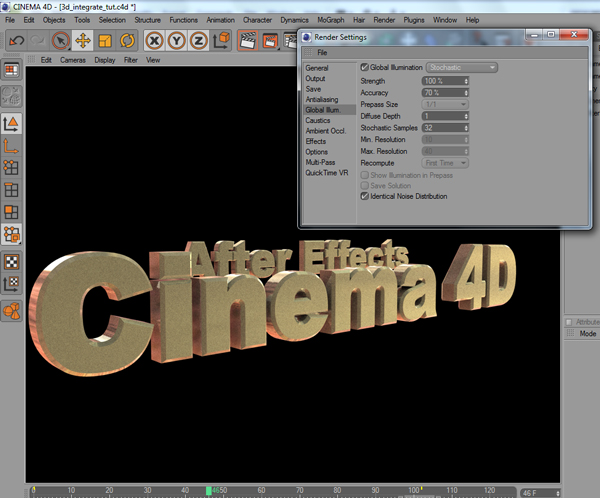Click the green timeline playhead marker
The width and height of the screenshot is (600, 498).
(209, 491)
